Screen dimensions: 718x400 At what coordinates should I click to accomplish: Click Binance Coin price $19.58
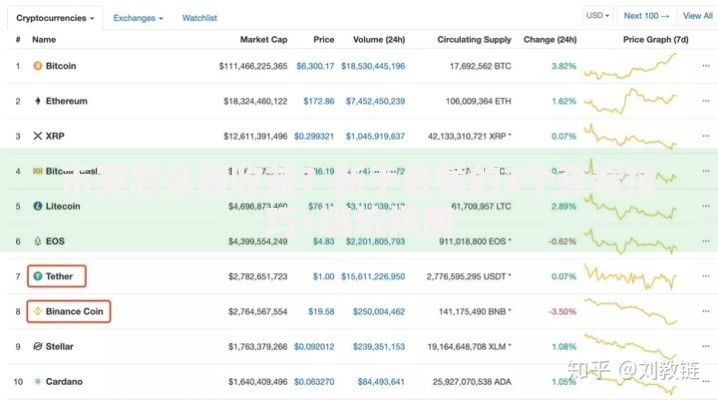[x=321, y=311]
